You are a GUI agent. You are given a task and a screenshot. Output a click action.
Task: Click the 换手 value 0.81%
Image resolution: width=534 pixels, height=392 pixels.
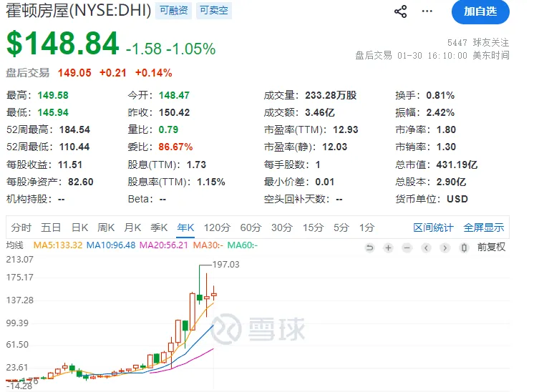pyautogui.click(x=440, y=95)
